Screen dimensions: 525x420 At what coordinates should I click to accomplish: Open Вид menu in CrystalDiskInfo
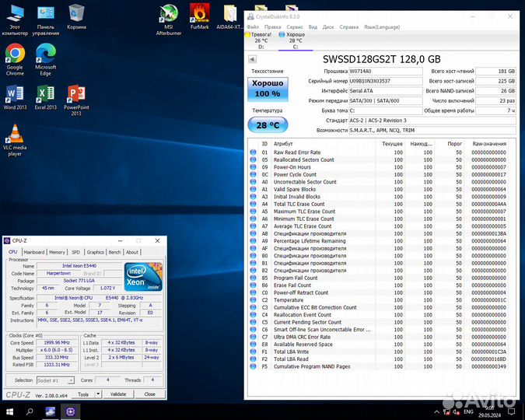click(x=313, y=26)
